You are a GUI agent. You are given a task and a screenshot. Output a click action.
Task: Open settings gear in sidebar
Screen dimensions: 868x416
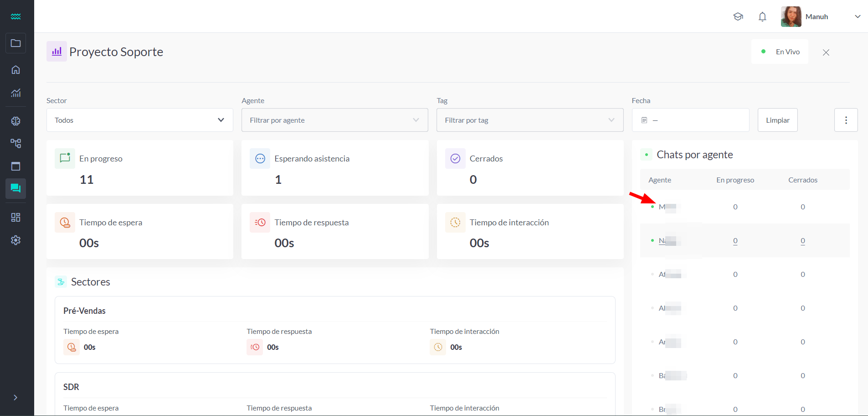[x=16, y=240]
